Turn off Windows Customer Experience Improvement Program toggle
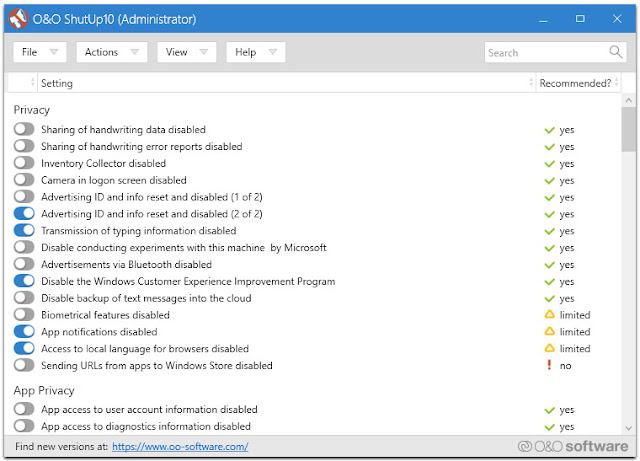Screen dimensions: 640x461 tap(24, 281)
